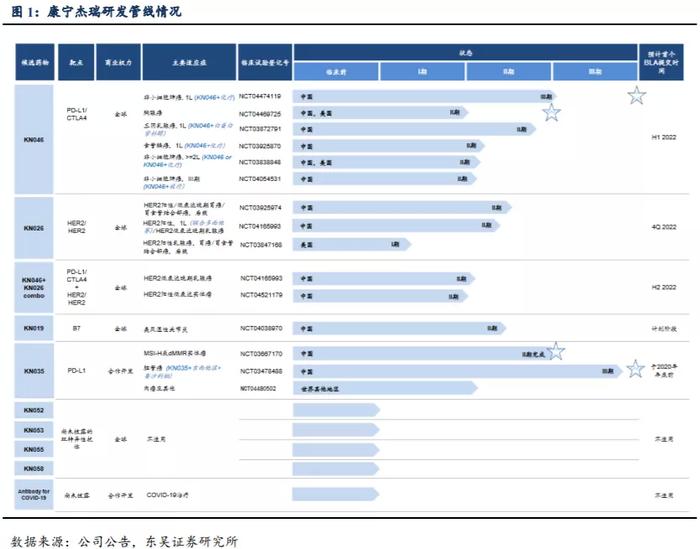Viewport: 700px width, 549px height.
Task: Click the 数据来源 source footnote
Action: pos(124,541)
